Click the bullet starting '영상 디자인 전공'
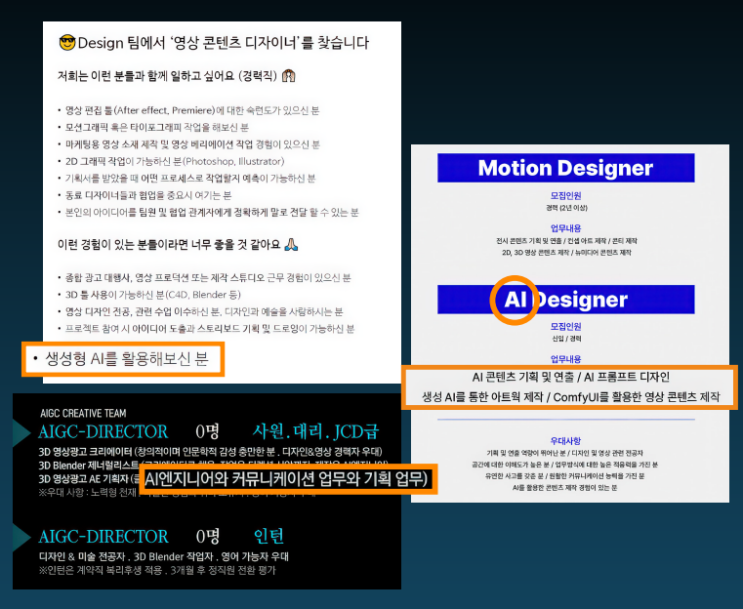Screen dimensions: 743x609 point(204,312)
